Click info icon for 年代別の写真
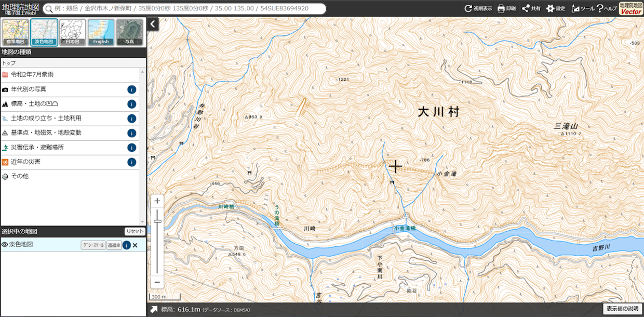 click(131, 89)
